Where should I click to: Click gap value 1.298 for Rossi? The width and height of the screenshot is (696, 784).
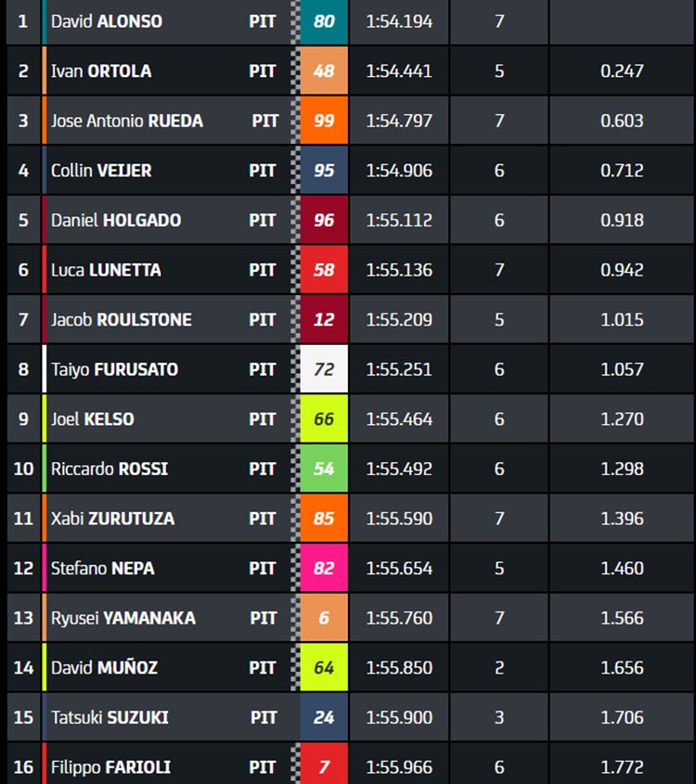[622, 469]
